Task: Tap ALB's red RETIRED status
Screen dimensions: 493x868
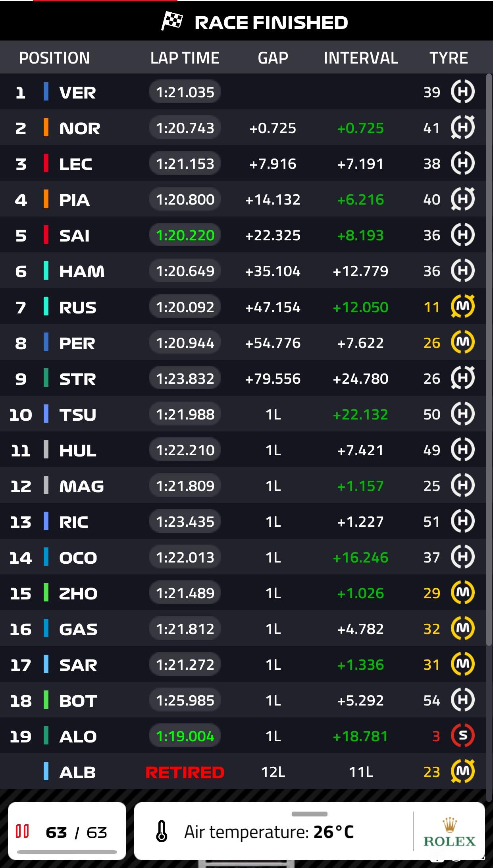Action: [185, 772]
